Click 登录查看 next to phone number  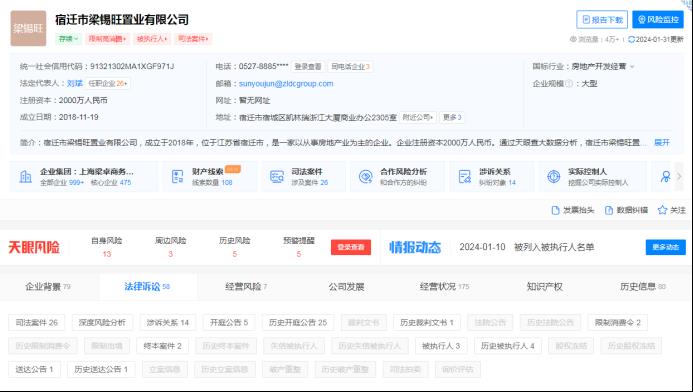pos(308,67)
